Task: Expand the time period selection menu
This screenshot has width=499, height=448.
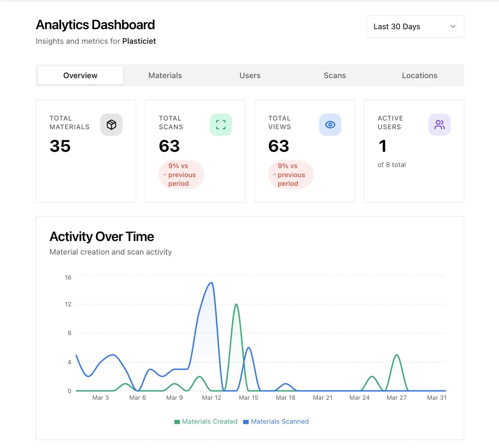Action: (x=415, y=26)
